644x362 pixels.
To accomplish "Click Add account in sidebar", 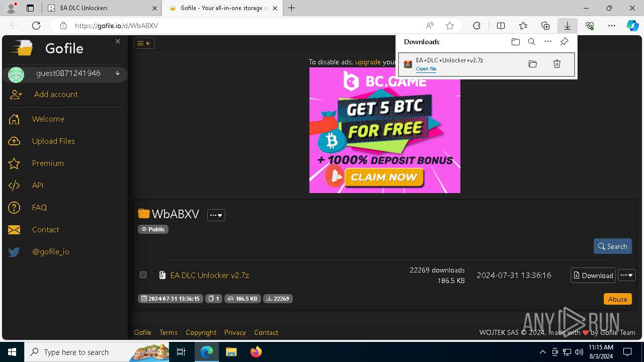I will [x=56, y=95].
